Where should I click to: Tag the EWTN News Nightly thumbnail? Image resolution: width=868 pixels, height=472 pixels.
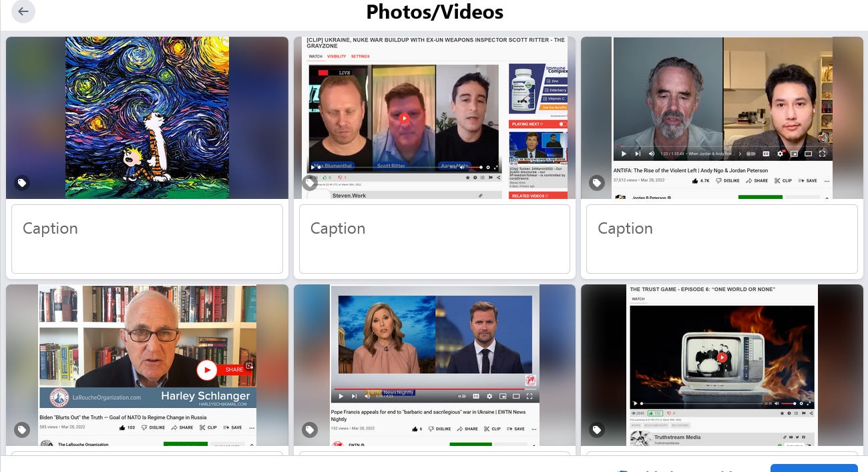pyautogui.click(x=310, y=430)
